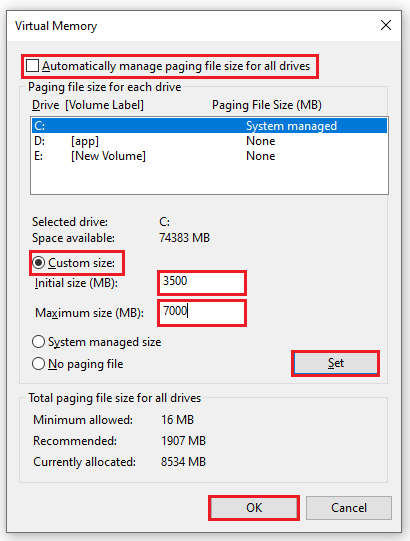The height and width of the screenshot is (541, 410).
Task: Choose System managed size option
Action: point(38,342)
